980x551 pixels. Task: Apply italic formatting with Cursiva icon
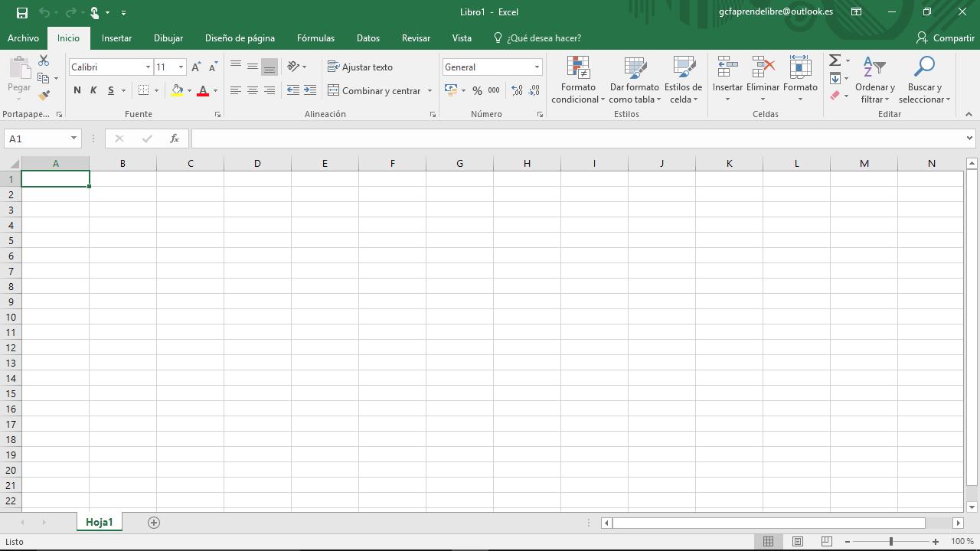(93, 90)
